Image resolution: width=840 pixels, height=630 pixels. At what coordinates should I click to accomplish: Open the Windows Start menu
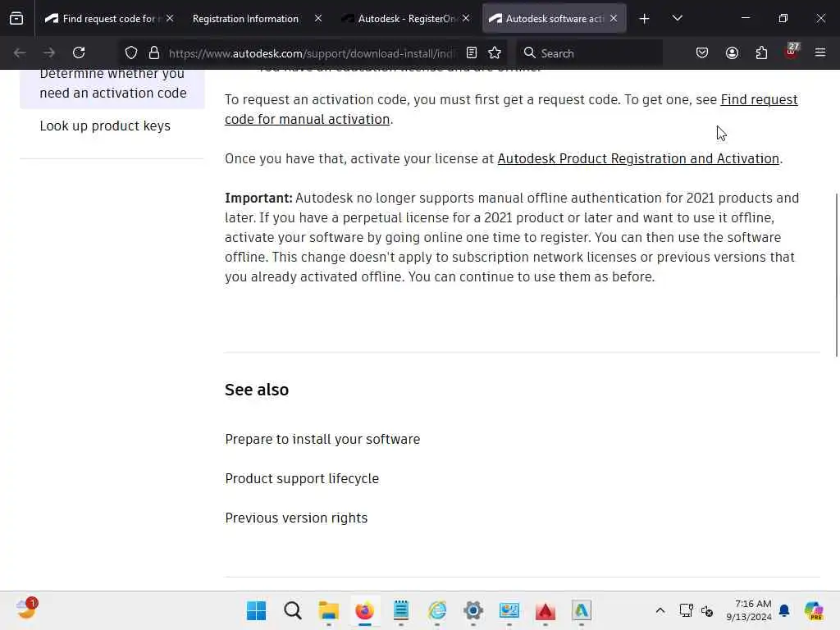click(256, 610)
